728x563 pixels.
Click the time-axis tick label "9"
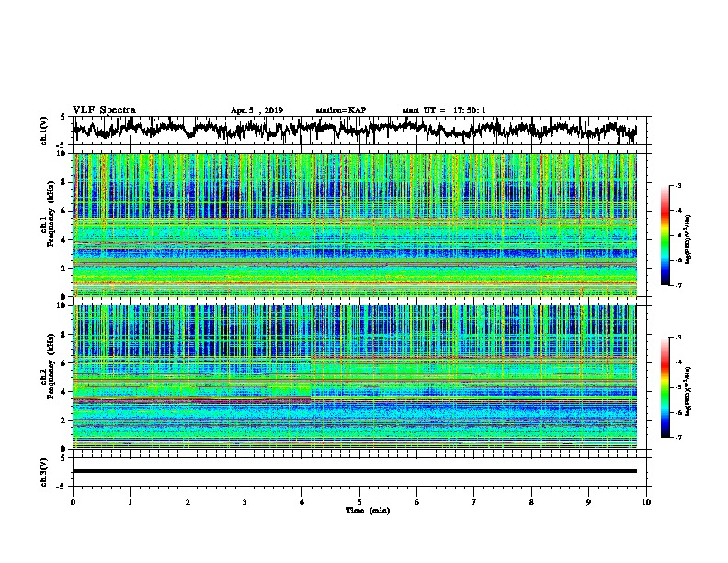[x=588, y=502]
